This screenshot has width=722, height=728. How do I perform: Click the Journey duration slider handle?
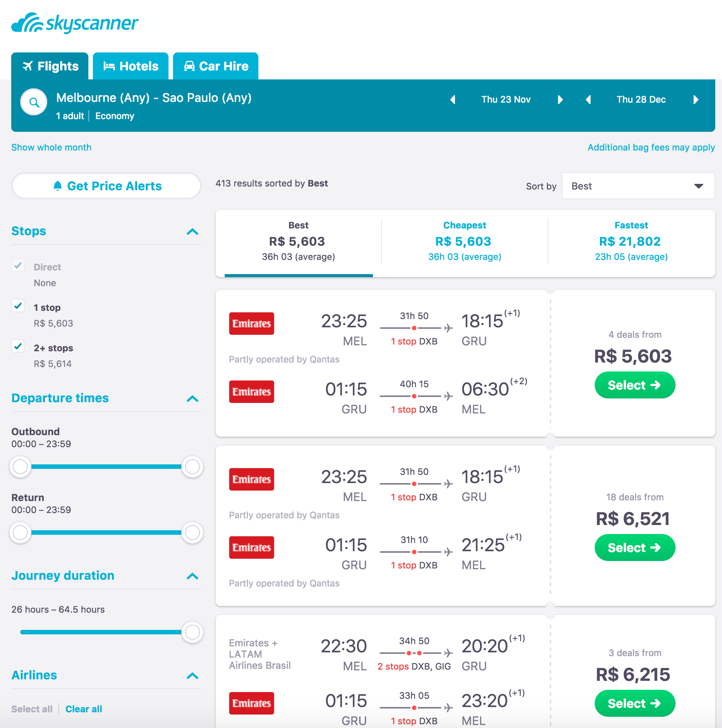coord(192,632)
